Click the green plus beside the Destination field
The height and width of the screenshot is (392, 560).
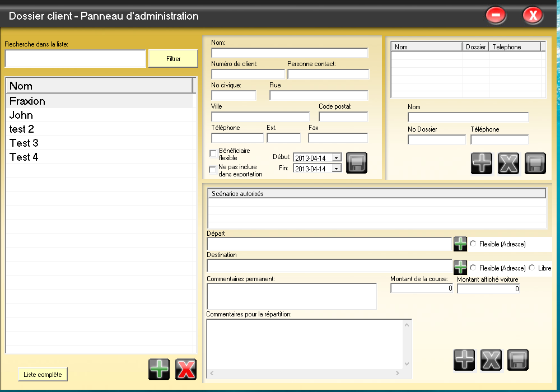point(460,267)
